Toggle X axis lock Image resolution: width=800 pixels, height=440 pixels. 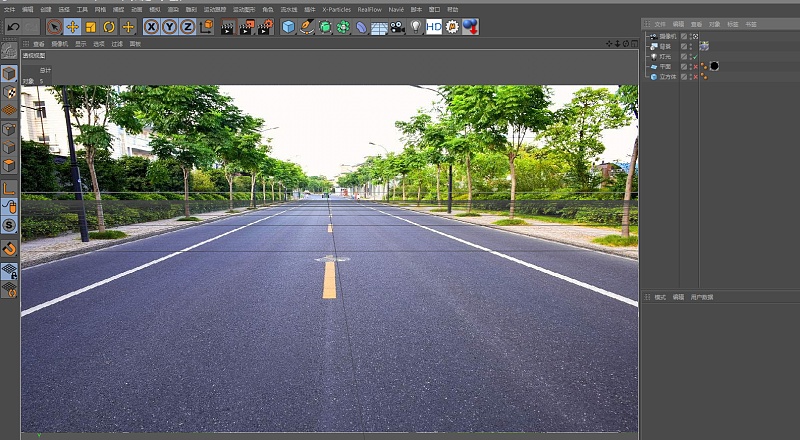(x=151, y=27)
